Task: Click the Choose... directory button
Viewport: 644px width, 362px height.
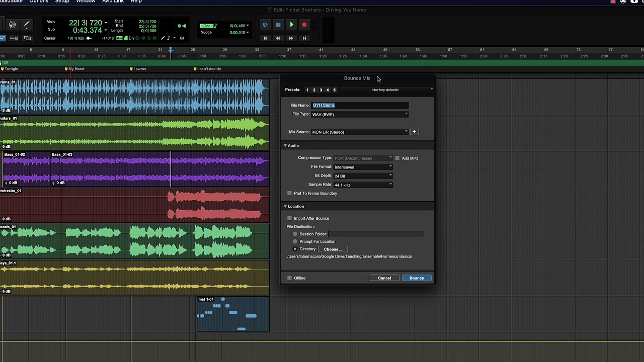Action: click(x=333, y=249)
